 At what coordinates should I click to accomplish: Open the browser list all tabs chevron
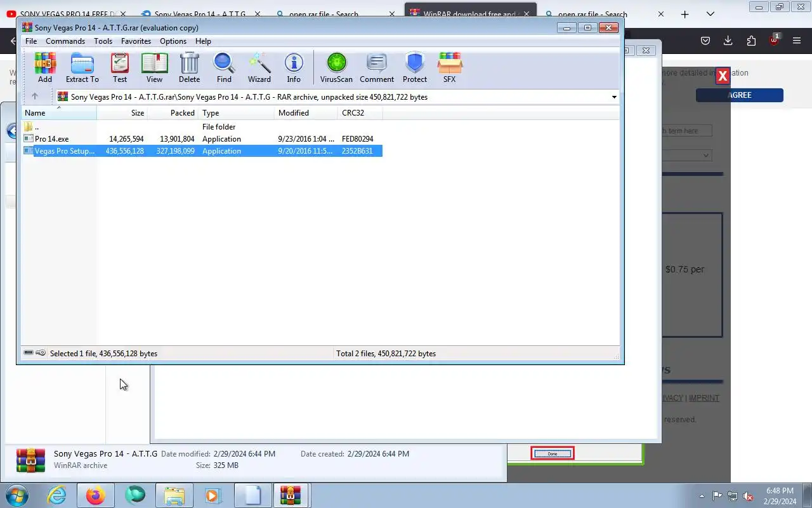710,14
